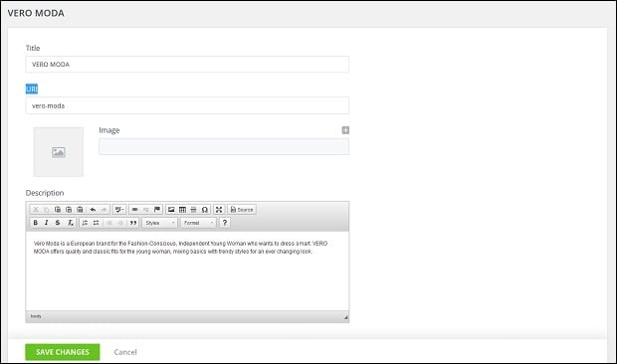Click the Cut icon in editor toolbar
The image size is (617, 364).
point(36,210)
